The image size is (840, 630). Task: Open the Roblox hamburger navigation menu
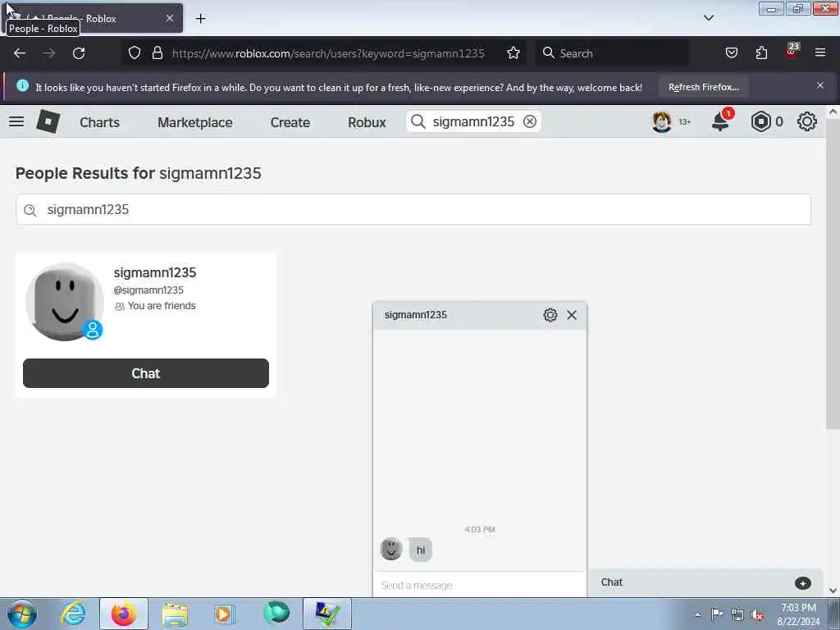[x=16, y=121]
